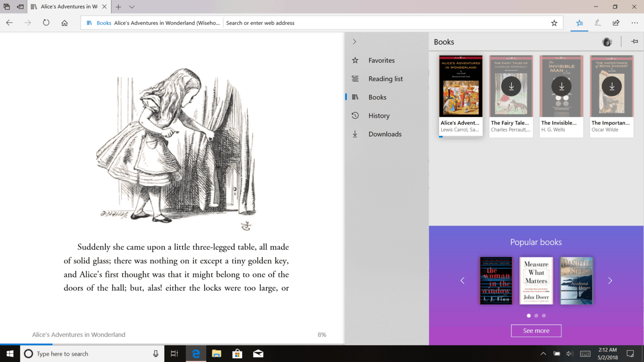Select first popular books page dot

click(528, 316)
